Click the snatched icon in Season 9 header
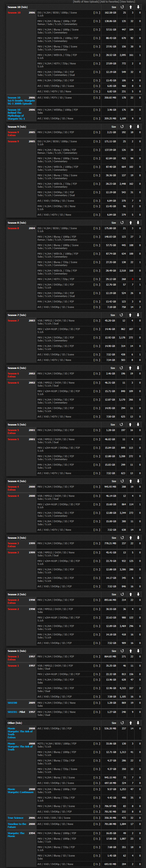This screenshot has height=868, width=146. click(122, 127)
